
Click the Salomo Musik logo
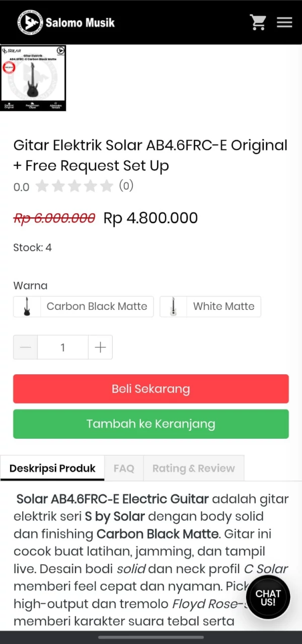pyautogui.click(x=65, y=22)
